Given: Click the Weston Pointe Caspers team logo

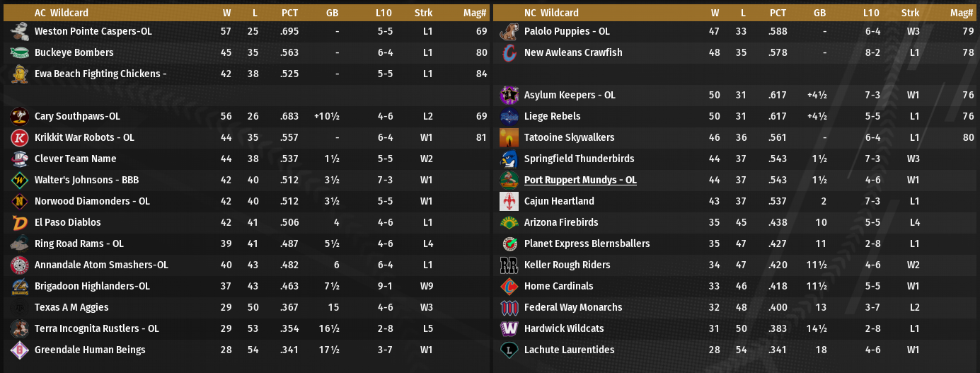Looking at the screenshot, I should click(x=19, y=31).
